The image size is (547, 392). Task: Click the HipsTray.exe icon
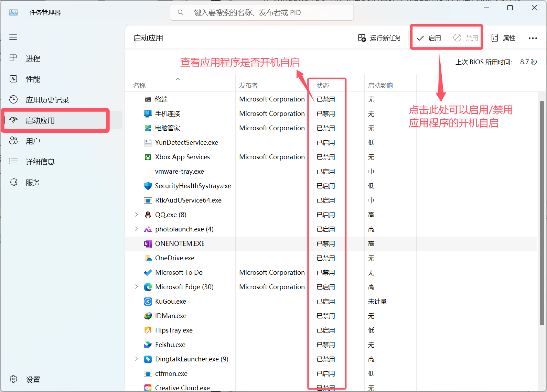pos(148,330)
